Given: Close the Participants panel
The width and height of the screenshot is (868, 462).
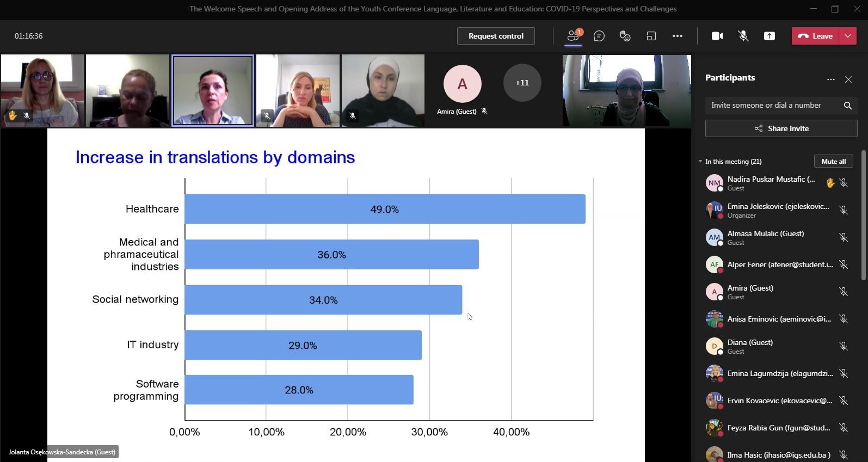Looking at the screenshot, I should pos(848,79).
